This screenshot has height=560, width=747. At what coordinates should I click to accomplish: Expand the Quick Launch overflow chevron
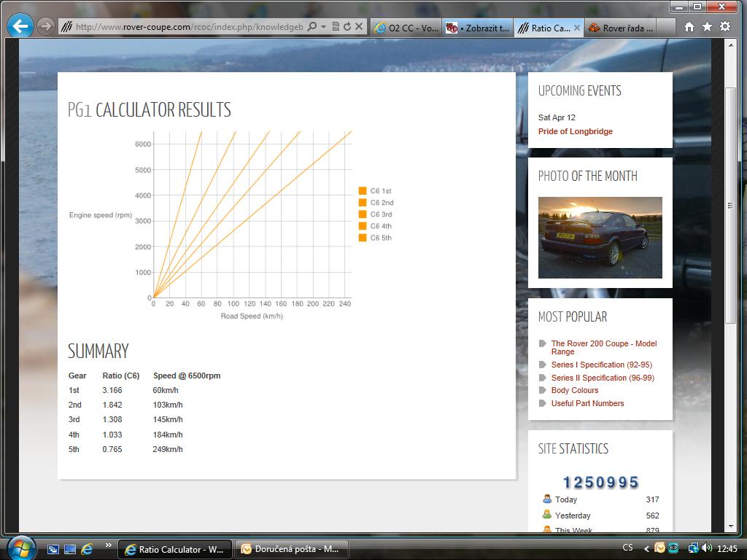[x=109, y=545]
